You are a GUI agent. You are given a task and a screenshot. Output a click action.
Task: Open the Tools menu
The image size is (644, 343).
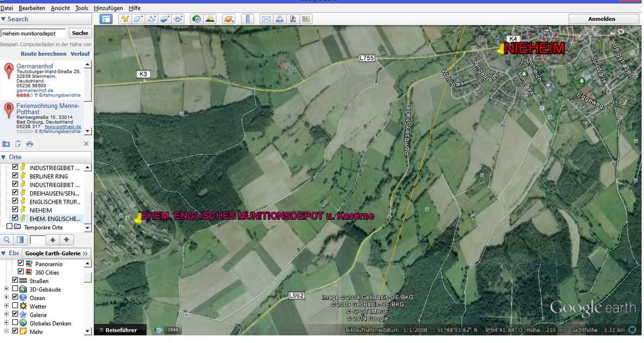tap(82, 8)
